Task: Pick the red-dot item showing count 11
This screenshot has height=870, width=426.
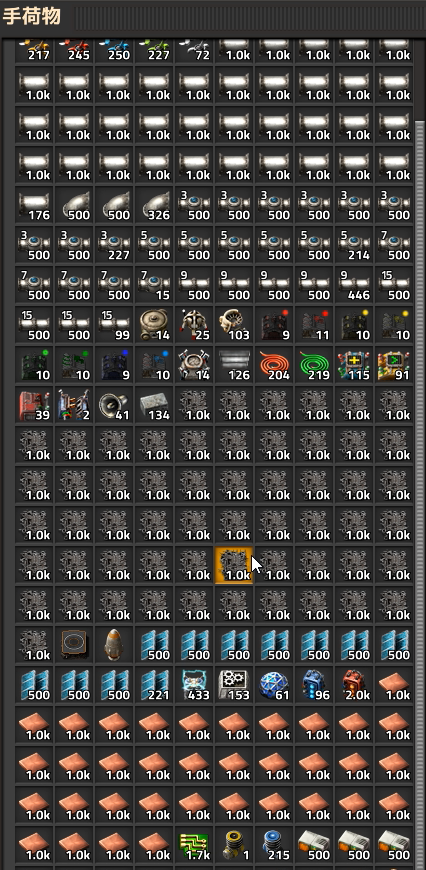Action: [x=314, y=325]
